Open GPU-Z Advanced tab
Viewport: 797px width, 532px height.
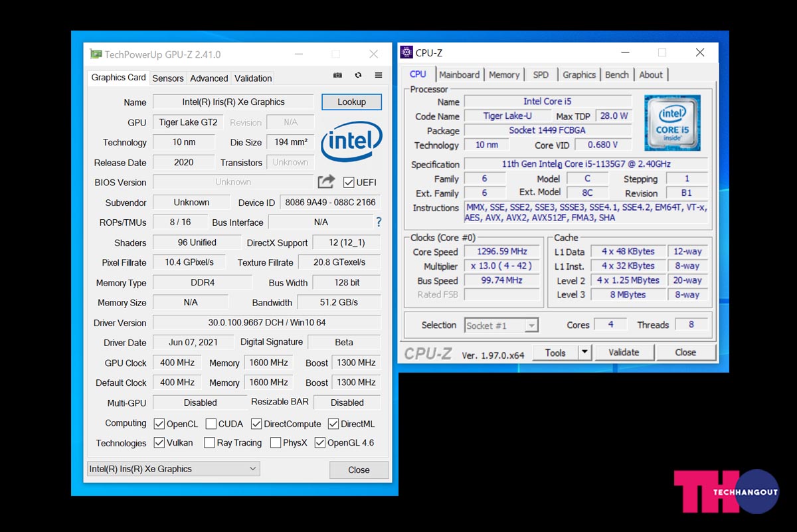209,78
